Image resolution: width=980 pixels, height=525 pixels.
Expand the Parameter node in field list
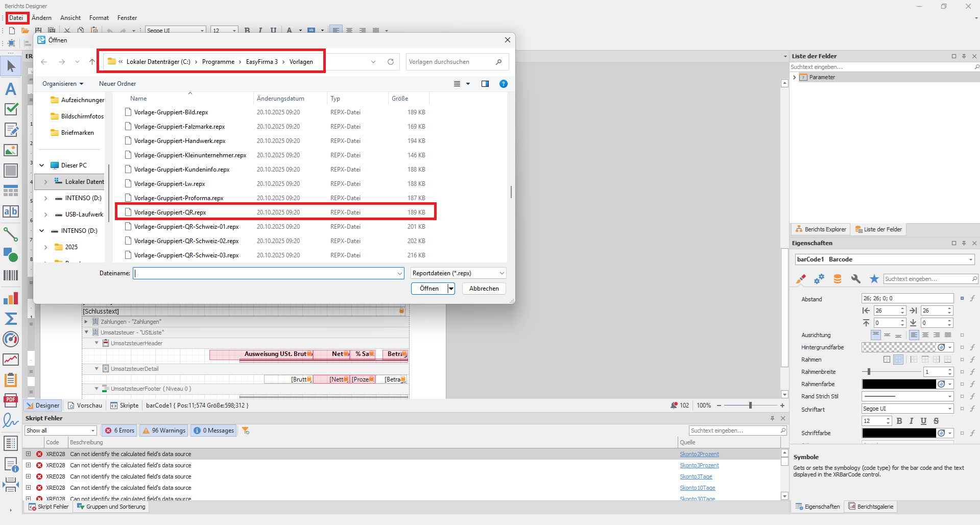(x=795, y=78)
